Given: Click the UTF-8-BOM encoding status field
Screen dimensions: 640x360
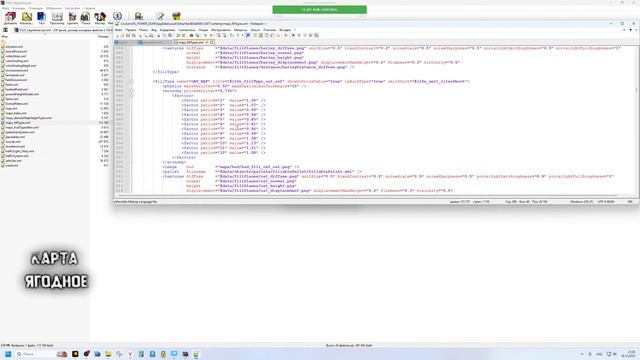Looking at the screenshot, I should coord(606,202).
